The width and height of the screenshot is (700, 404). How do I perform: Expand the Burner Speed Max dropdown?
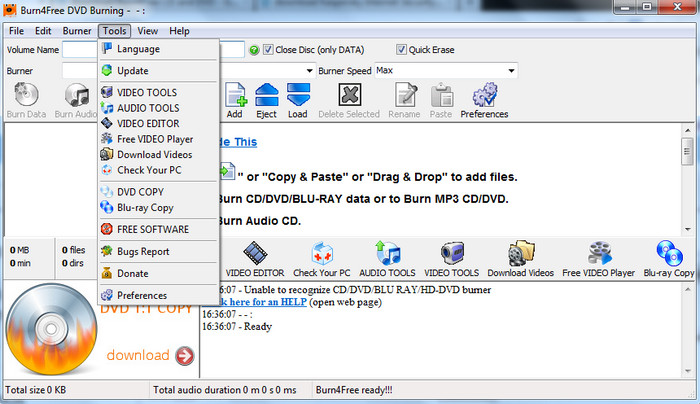(x=511, y=71)
